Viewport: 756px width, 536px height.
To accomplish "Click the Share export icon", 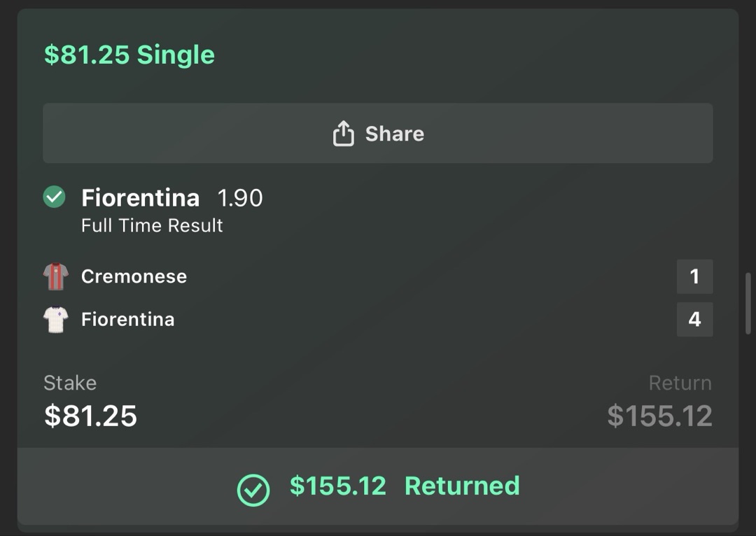I will click(343, 132).
